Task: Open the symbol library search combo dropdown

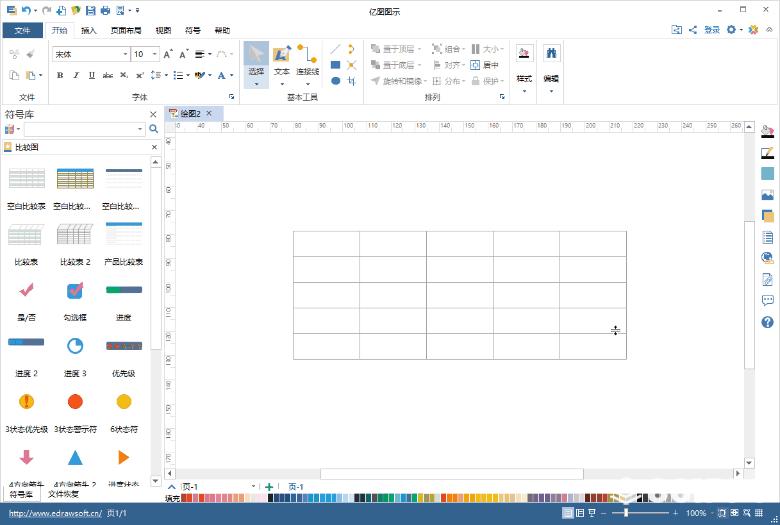Action: pyautogui.click(x=140, y=129)
